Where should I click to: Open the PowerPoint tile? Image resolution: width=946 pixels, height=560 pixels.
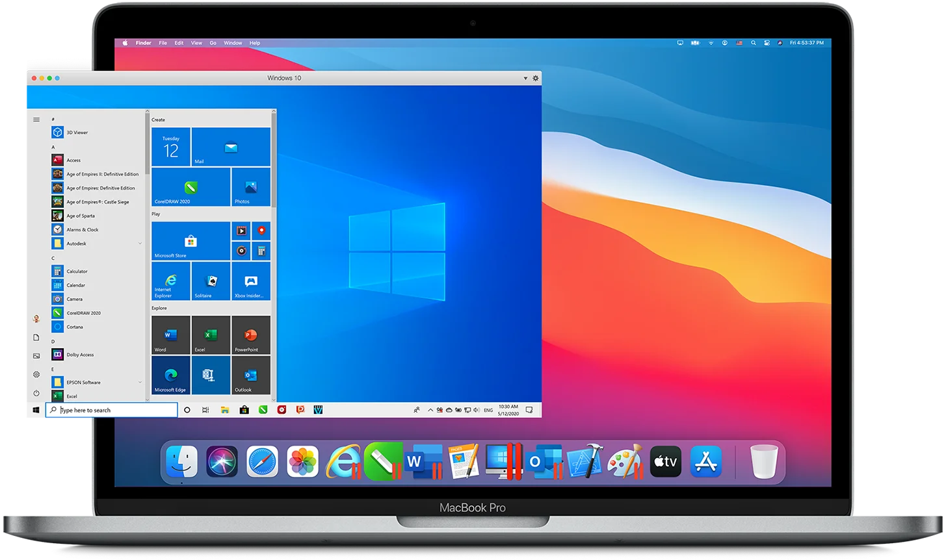[x=251, y=335]
